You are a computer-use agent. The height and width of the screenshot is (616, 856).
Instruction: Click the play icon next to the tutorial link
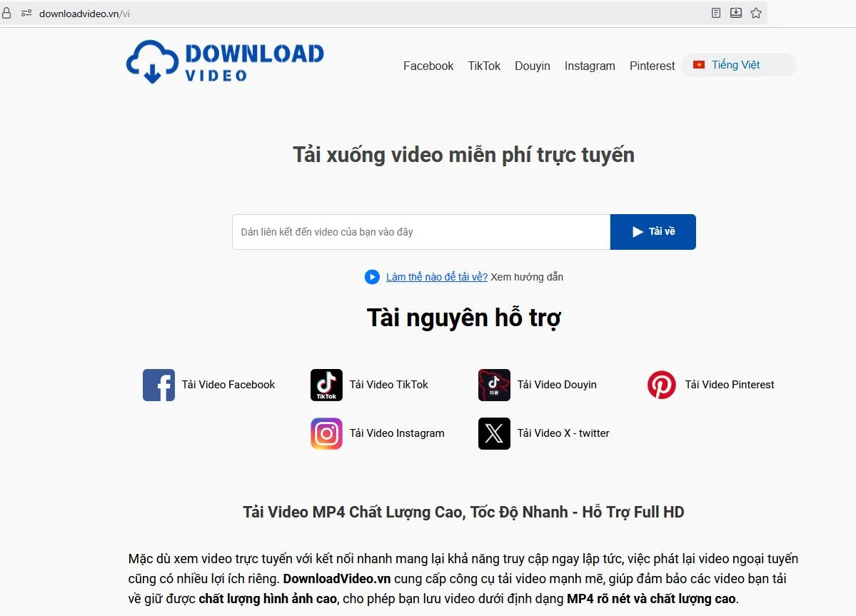coord(372,277)
